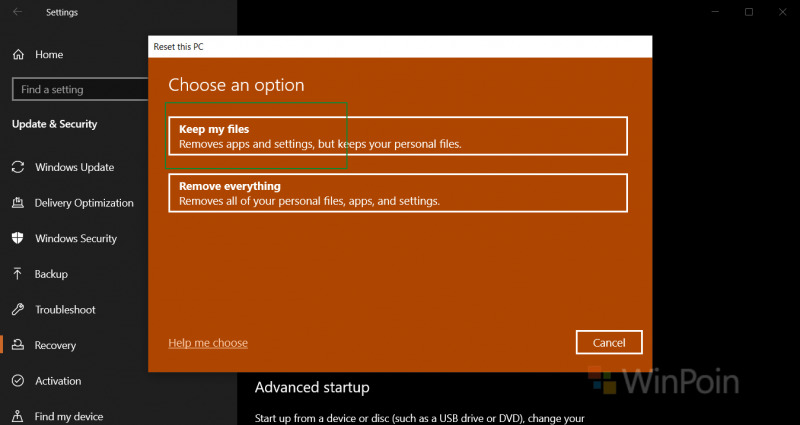Screen dimensions: 800x425
Task: Go to Home in Settings
Action: (49, 55)
